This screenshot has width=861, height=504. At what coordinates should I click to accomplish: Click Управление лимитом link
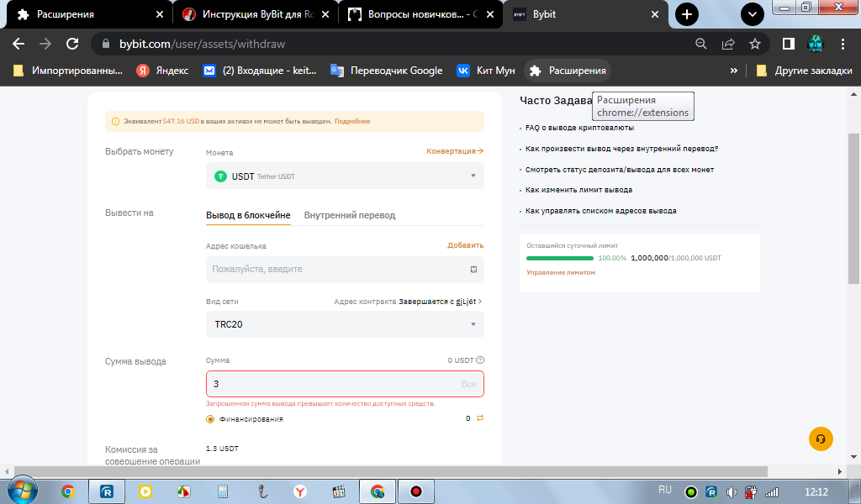[x=561, y=272]
